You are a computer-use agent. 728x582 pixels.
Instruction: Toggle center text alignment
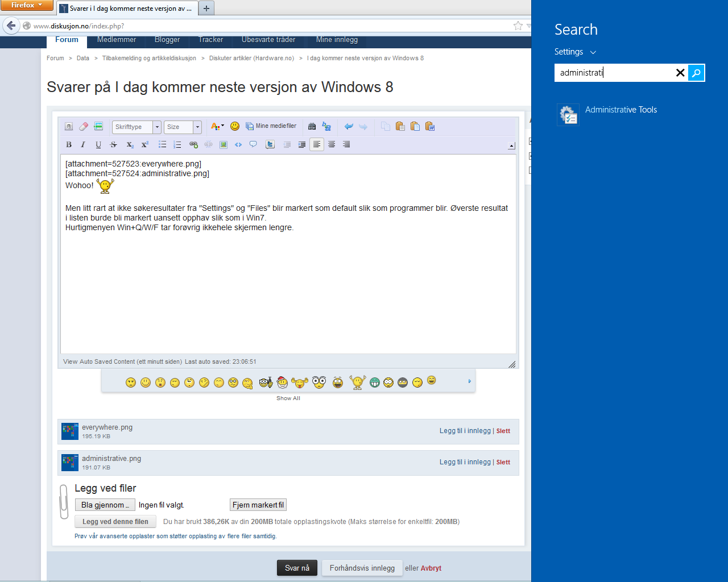click(332, 144)
